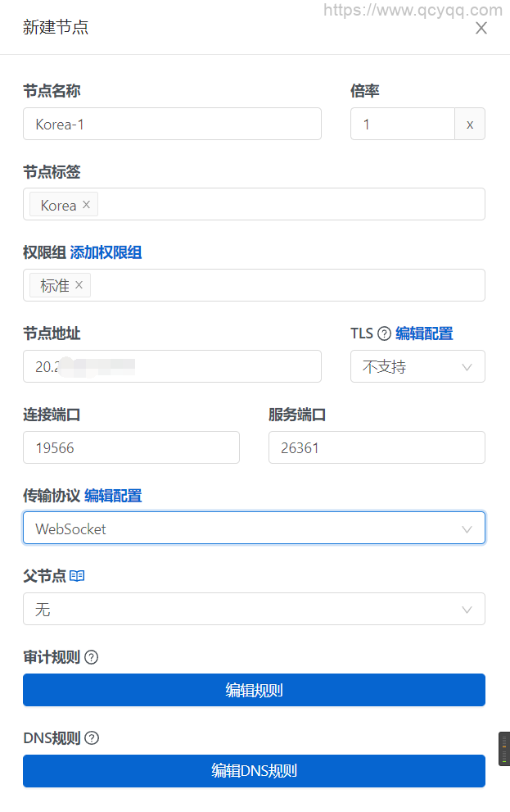510x812 pixels.
Task: Open TLS 编辑配置 link
Action: [x=424, y=333]
